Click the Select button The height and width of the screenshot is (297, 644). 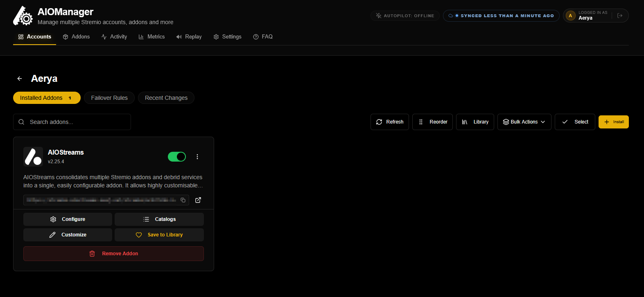[575, 122]
